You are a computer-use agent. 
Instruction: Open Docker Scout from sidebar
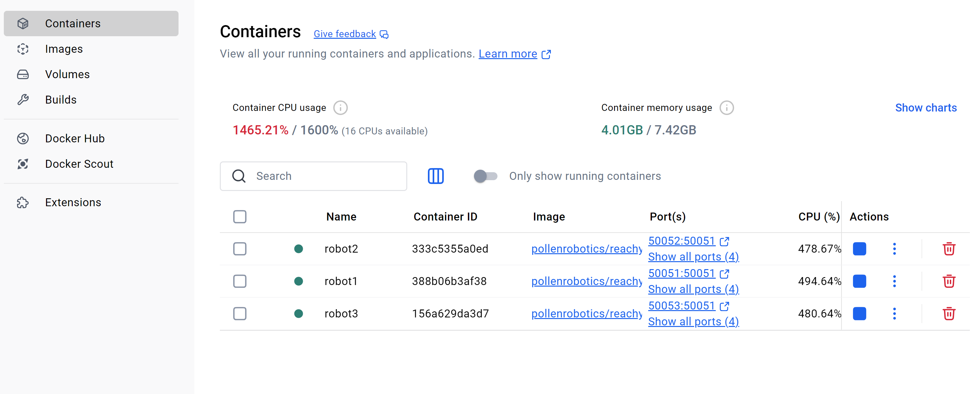pyautogui.click(x=79, y=164)
